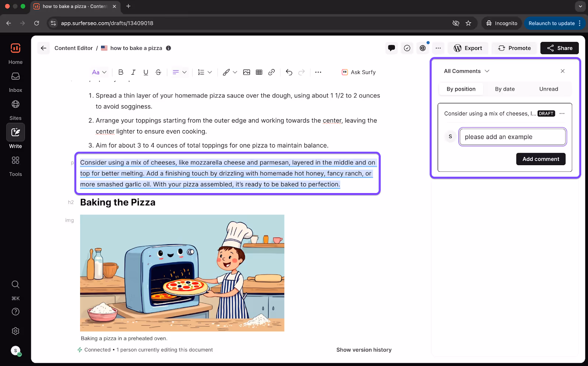The width and height of the screenshot is (588, 366).
Task: Open Ask Surfy assistant
Action: pyautogui.click(x=359, y=72)
